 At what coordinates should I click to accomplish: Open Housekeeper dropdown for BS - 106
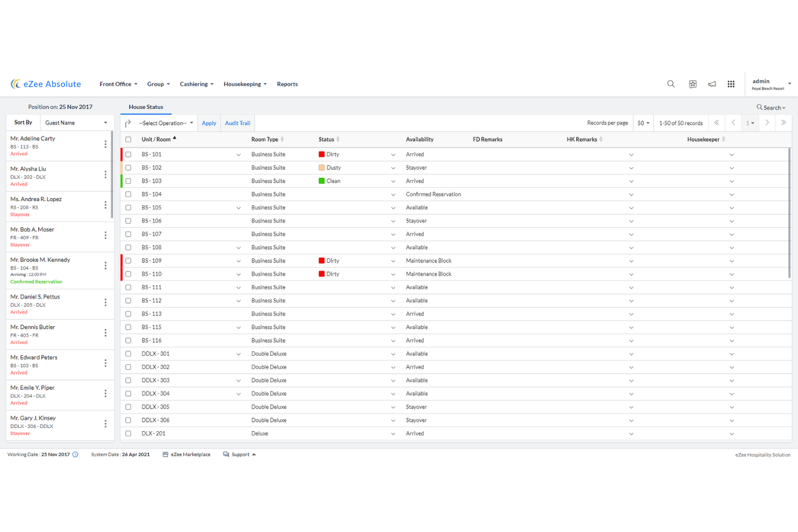point(732,221)
